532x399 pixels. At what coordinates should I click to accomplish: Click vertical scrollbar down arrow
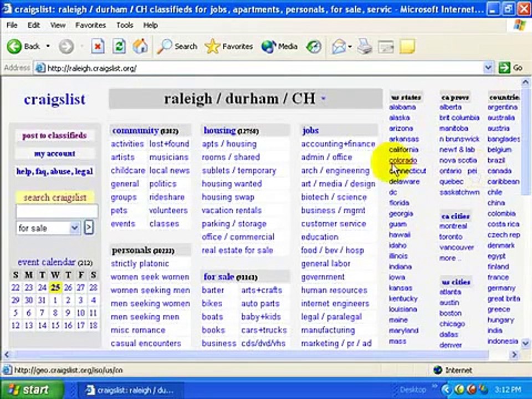click(525, 343)
